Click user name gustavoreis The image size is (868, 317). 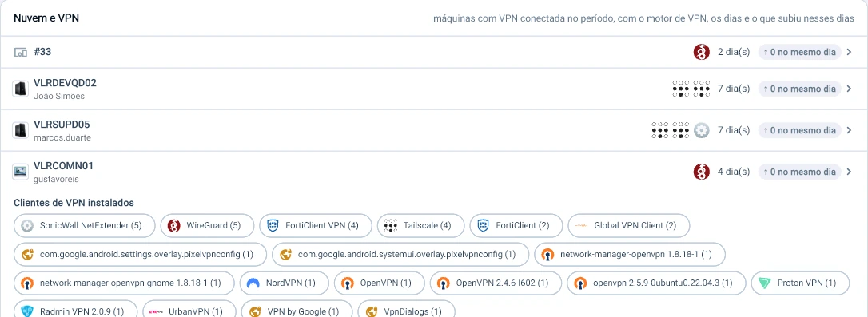point(57,179)
